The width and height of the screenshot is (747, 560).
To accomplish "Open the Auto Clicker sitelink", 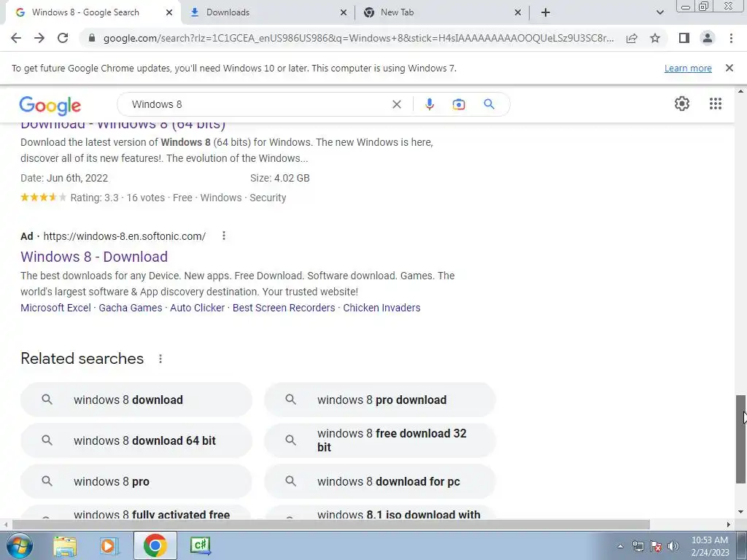I will (197, 308).
